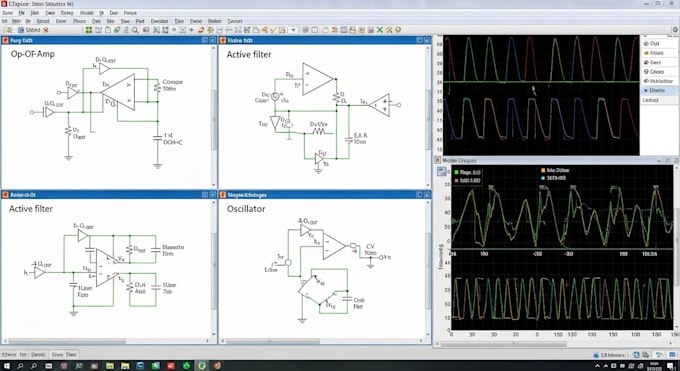Click the orange legend swatch in the lower plot
680x371 pixels.
tap(543, 171)
